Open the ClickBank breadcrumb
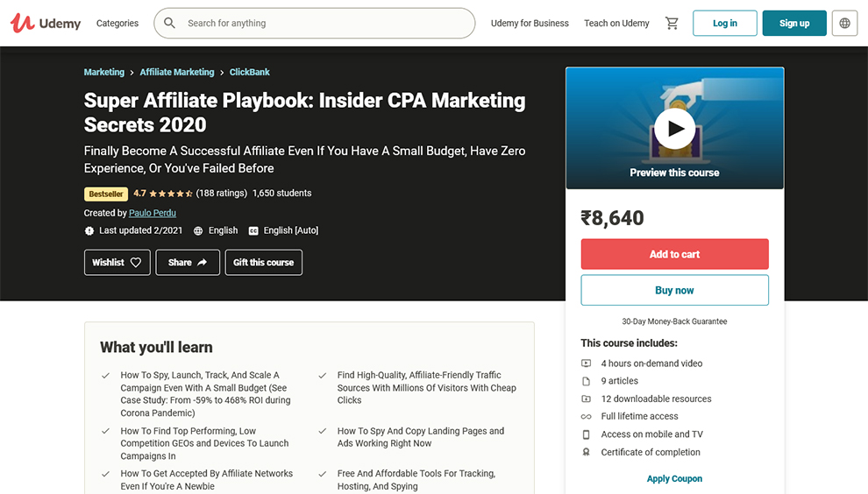868x494 pixels. point(250,72)
